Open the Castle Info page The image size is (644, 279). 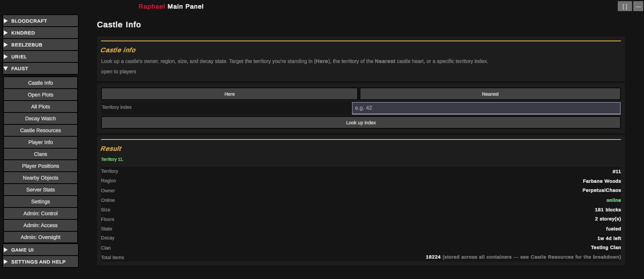tap(41, 83)
